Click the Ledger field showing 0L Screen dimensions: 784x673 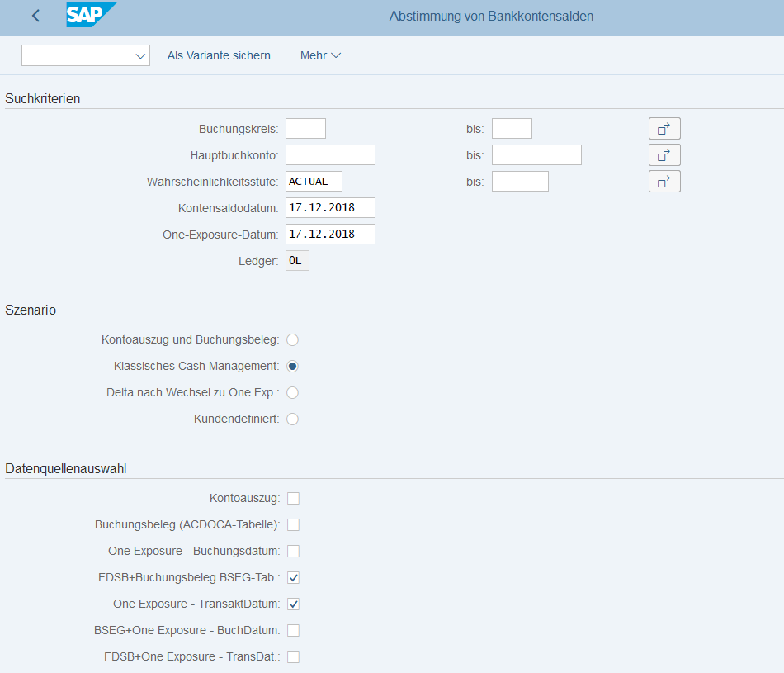tap(297, 261)
